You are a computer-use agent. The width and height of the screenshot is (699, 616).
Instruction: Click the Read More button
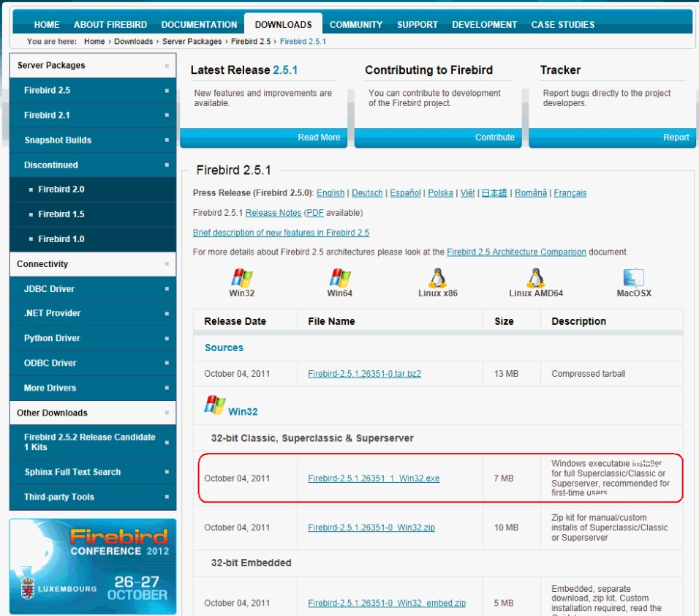pyautogui.click(x=263, y=138)
